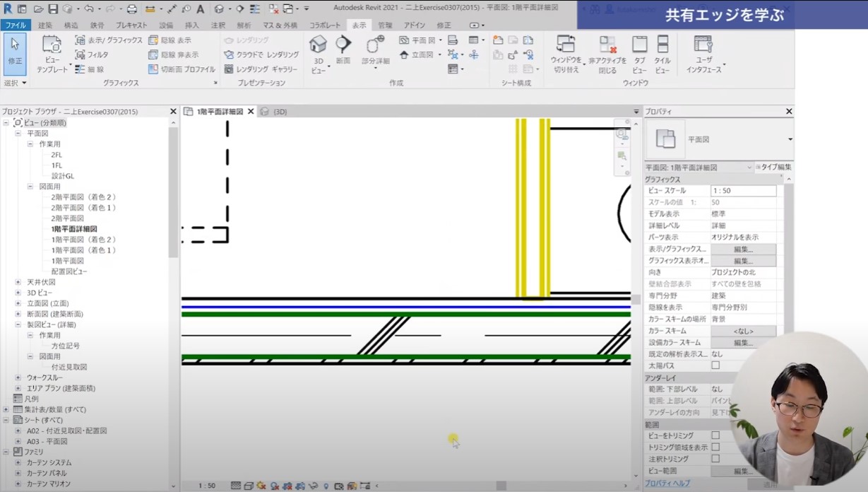This screenshot has width=868, height=492.
Task: Enable the 太陽パス checkbox
Action: click(x=715, y=365)
